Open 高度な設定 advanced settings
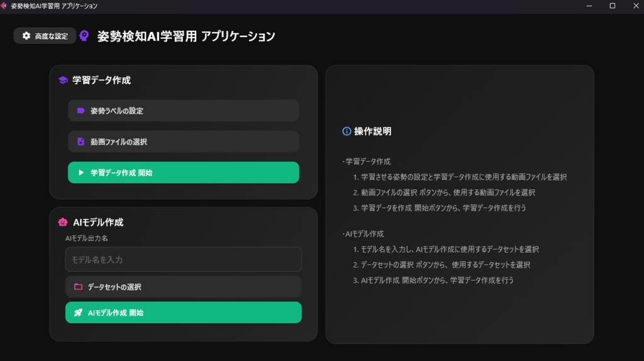This screenshot has height=361, width=644. [x=45, y=36]
